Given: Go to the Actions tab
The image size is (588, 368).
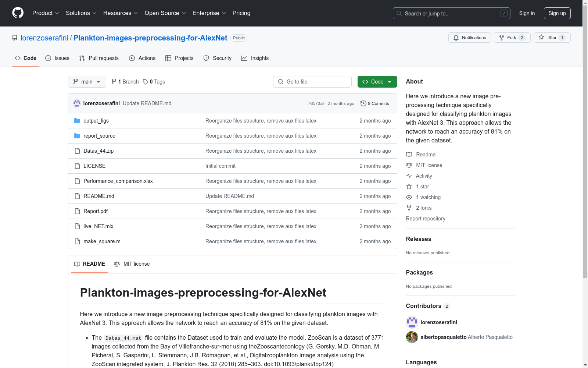Looking at the screenshot, I should [142, 58].
